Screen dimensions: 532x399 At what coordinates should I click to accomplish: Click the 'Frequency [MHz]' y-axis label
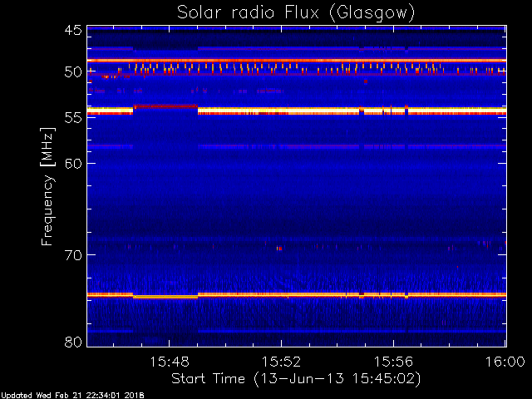47,186
